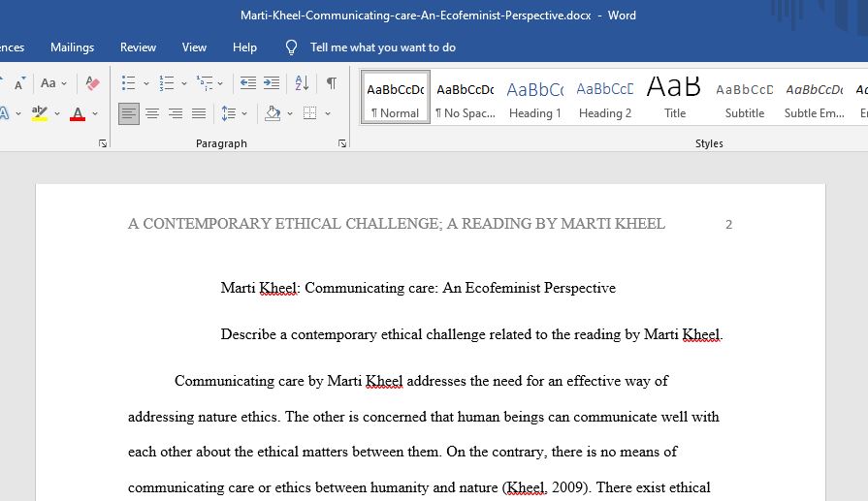Open Paragraph settings dialog launcher
Image resolution: width=868 pixels, height=501 pixels.
(342, 143)
